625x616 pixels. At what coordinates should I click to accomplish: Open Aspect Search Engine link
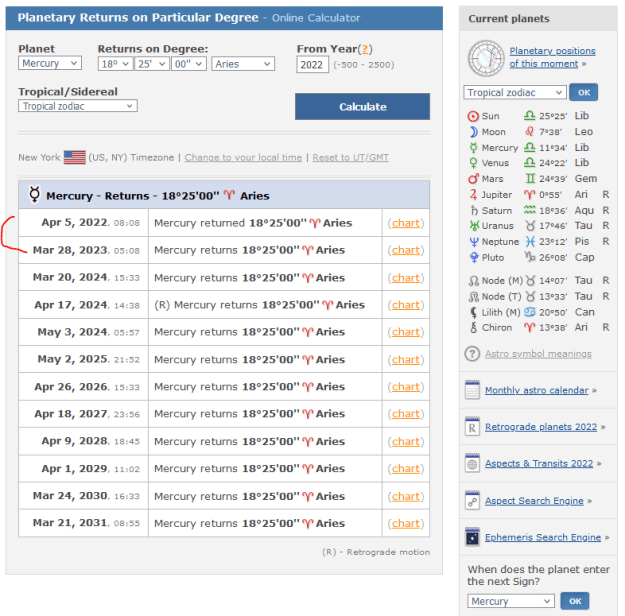pos(534,500)
